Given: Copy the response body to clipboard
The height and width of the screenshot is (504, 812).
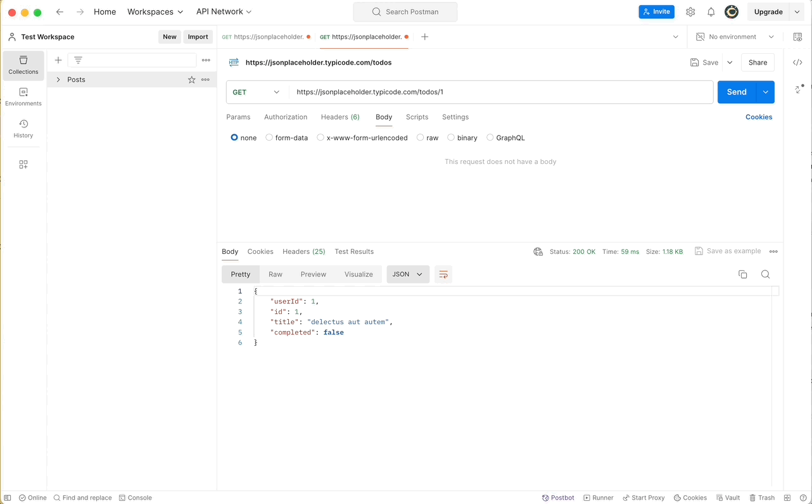Looking at the screenshot, I should (x=743, y=274).
